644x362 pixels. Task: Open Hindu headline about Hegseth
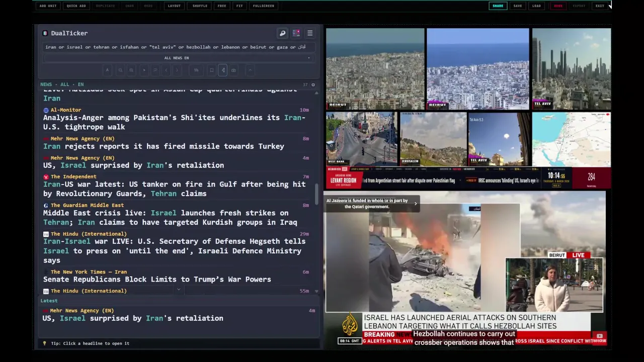point(174,251)
